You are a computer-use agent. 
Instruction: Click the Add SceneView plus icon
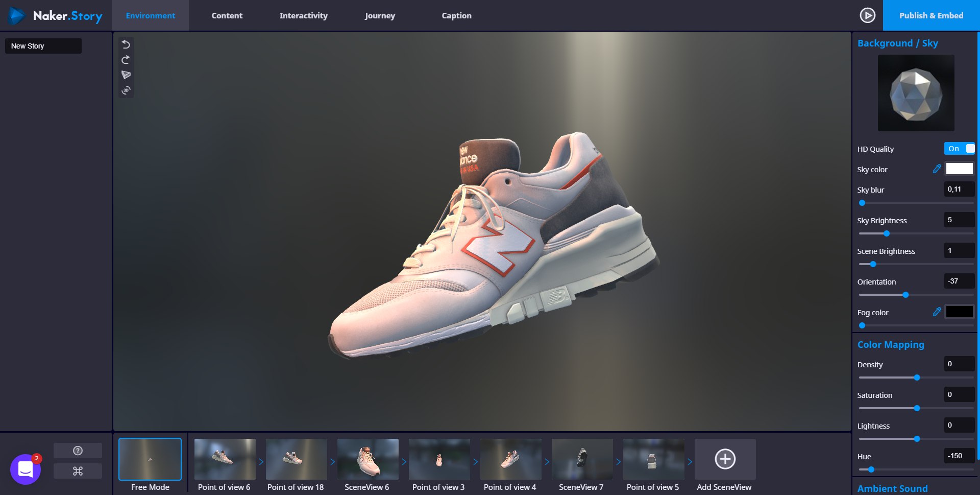click(725, 459)
